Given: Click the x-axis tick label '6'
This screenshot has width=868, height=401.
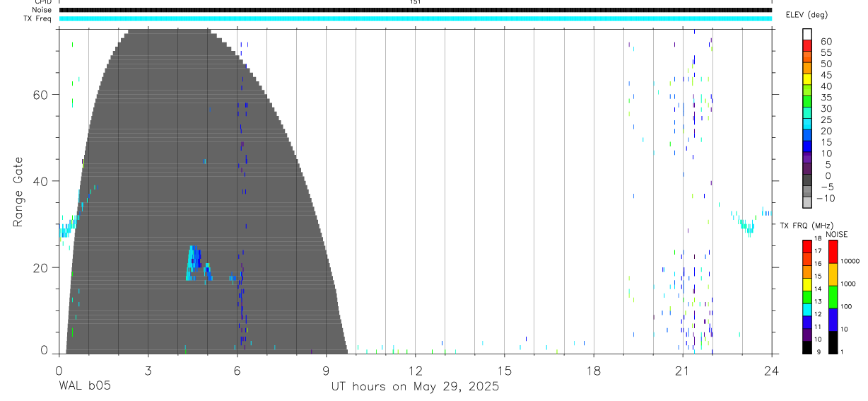Looking at the screenshot, I should 237,370.
